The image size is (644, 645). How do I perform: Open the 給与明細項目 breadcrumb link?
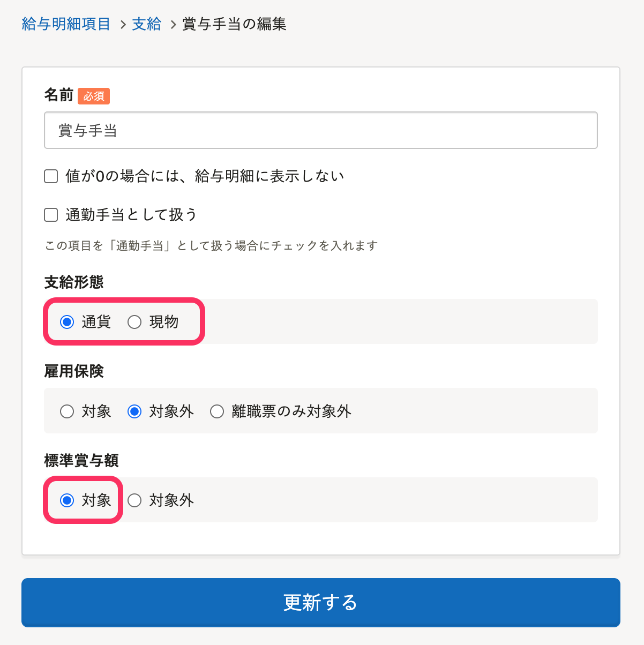(x=66, y=24)
